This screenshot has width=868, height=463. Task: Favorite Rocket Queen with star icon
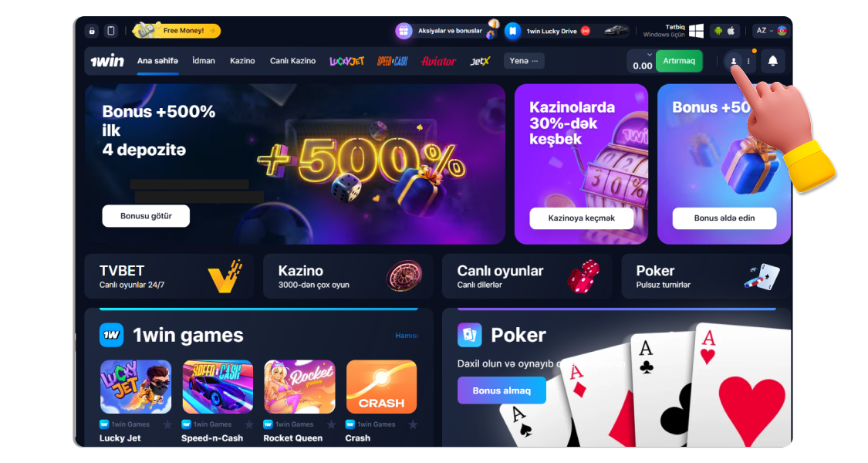[331, 424]
